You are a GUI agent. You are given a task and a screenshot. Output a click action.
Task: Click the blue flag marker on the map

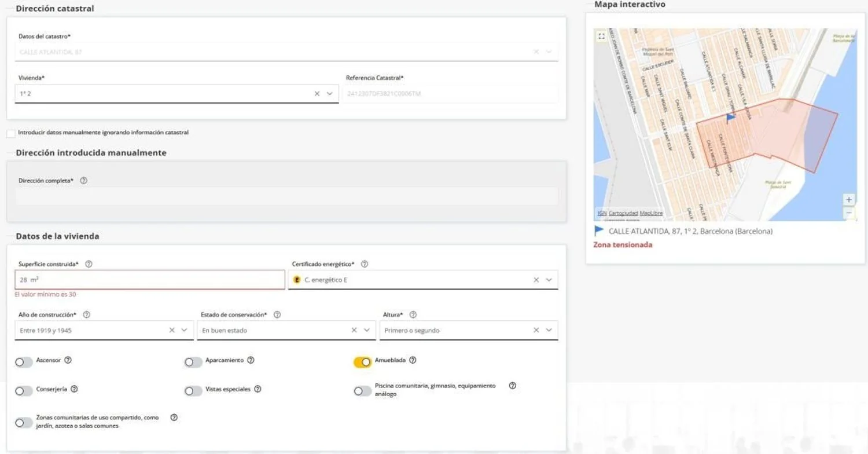click(730, 118)
